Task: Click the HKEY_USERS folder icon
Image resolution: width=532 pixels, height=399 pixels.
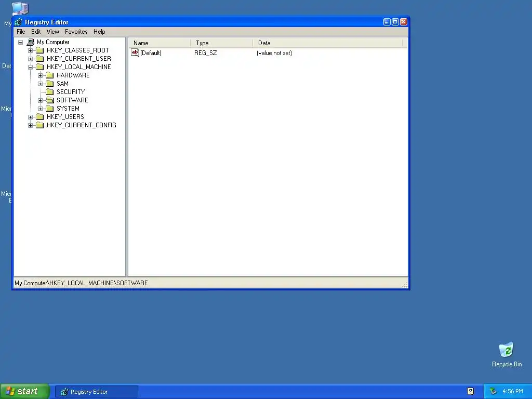Action: 40,117
